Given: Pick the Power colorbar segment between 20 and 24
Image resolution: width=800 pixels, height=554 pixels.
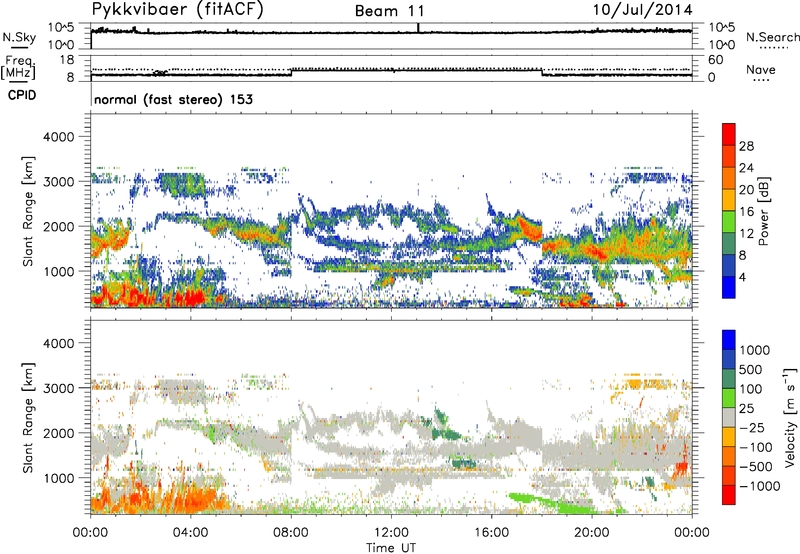Looking at the screenshot, I should click(x=729, y=178).
